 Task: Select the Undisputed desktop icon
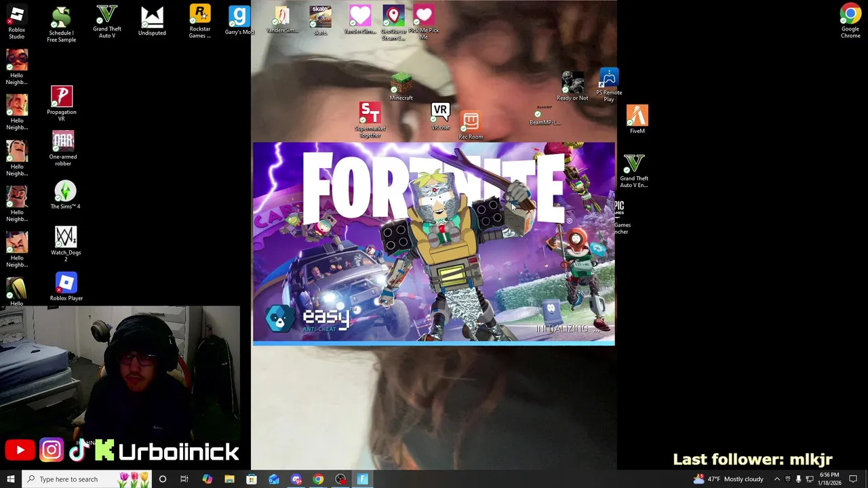(x=152, y=21)
